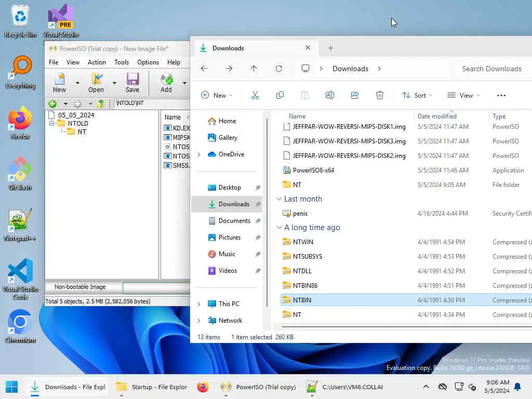Open PowerISO Open dropdown arrow
Screen dimensions: 532x399
pyautogui.click(x=114, y=83)
